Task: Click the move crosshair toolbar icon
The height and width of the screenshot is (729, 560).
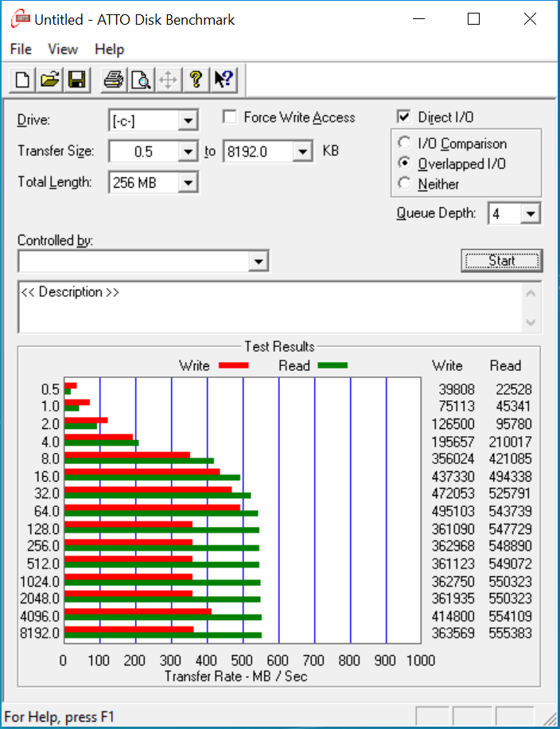Action: pos(168,80)
